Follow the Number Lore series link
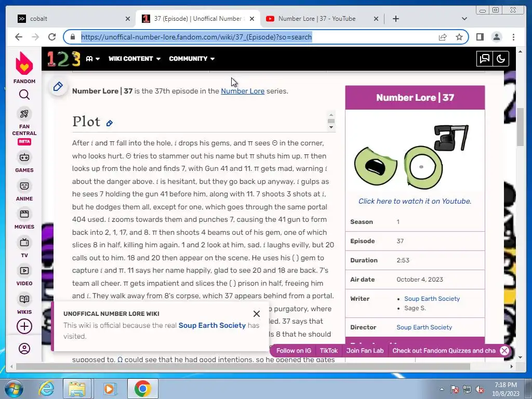 (243, 91)
